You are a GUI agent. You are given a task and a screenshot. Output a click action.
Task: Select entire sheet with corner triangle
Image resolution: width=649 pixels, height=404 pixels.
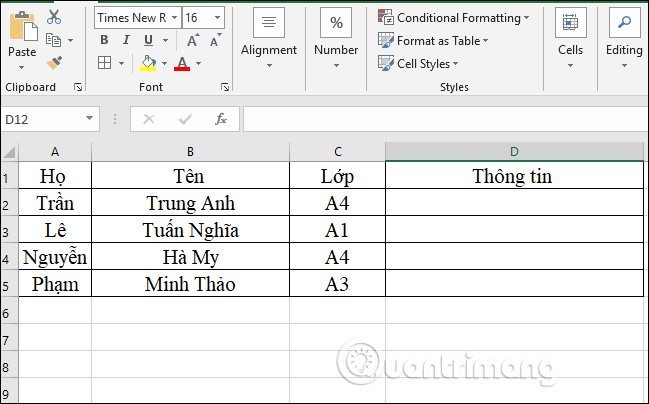point(10,152)
